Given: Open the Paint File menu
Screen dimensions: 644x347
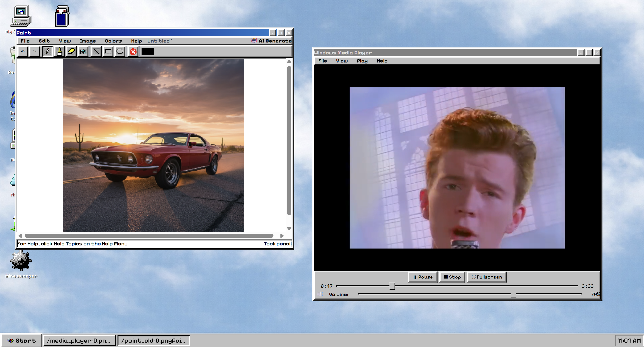Looking at the screenshot, I should [25, 41].
